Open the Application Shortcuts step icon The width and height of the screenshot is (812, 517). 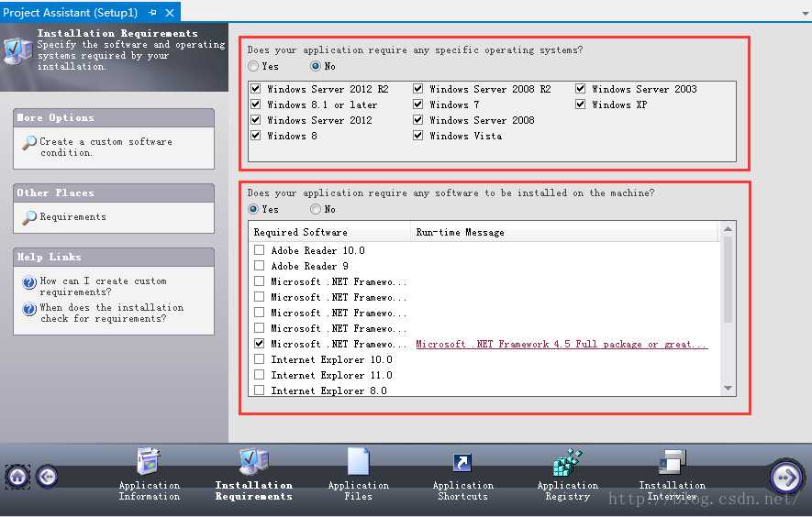click(462, 462)
